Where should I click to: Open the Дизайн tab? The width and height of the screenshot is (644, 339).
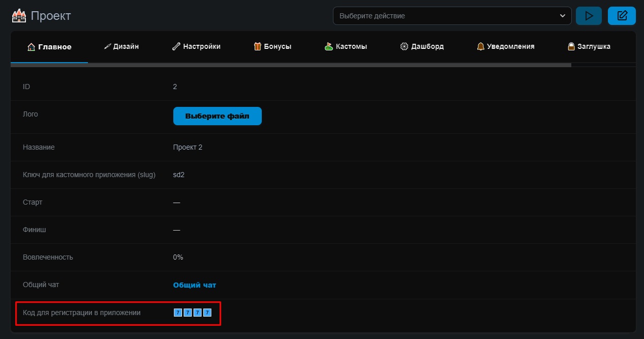point(121,46)
